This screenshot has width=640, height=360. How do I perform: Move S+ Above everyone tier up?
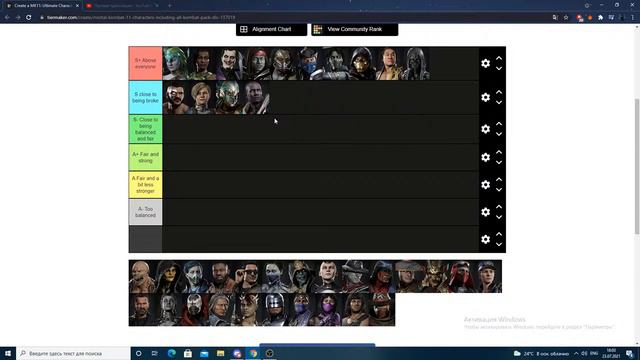[x=499, y=58]
